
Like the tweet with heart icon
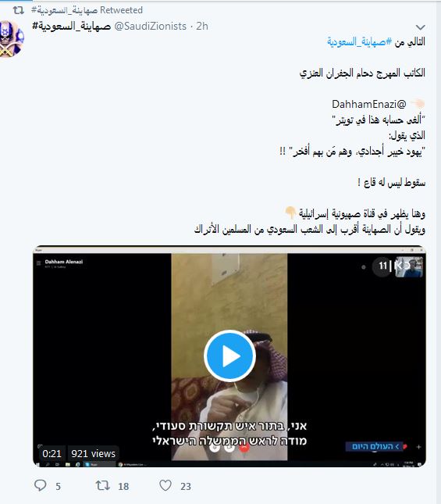click(x=165, y=485)
